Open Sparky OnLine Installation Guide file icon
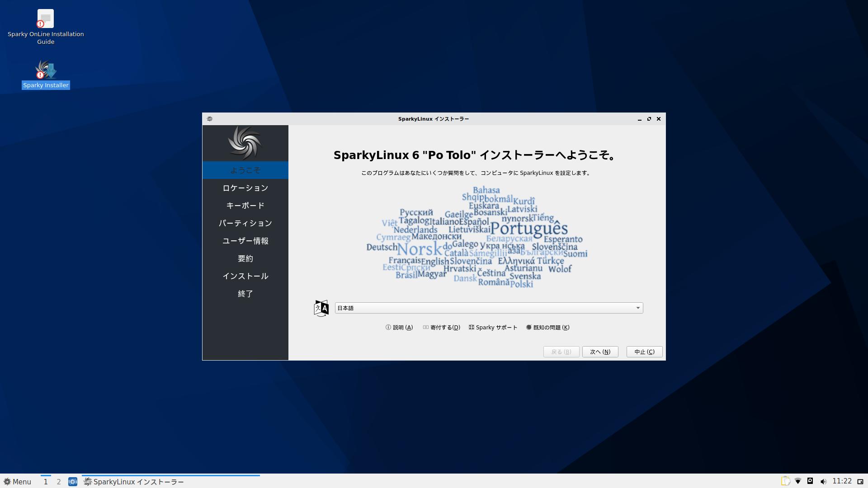Screen dimensions: 868x488 pyautogui.click(x=46, y=19)
